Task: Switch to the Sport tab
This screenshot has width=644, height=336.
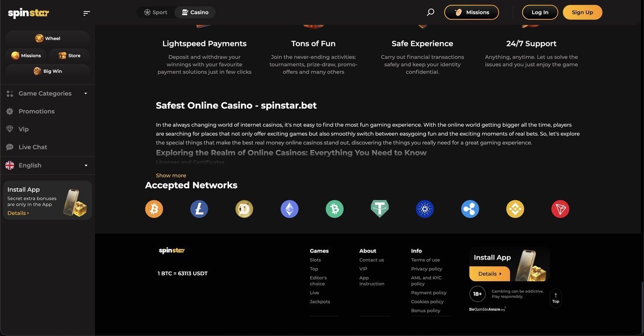Action: pos(155,12)
